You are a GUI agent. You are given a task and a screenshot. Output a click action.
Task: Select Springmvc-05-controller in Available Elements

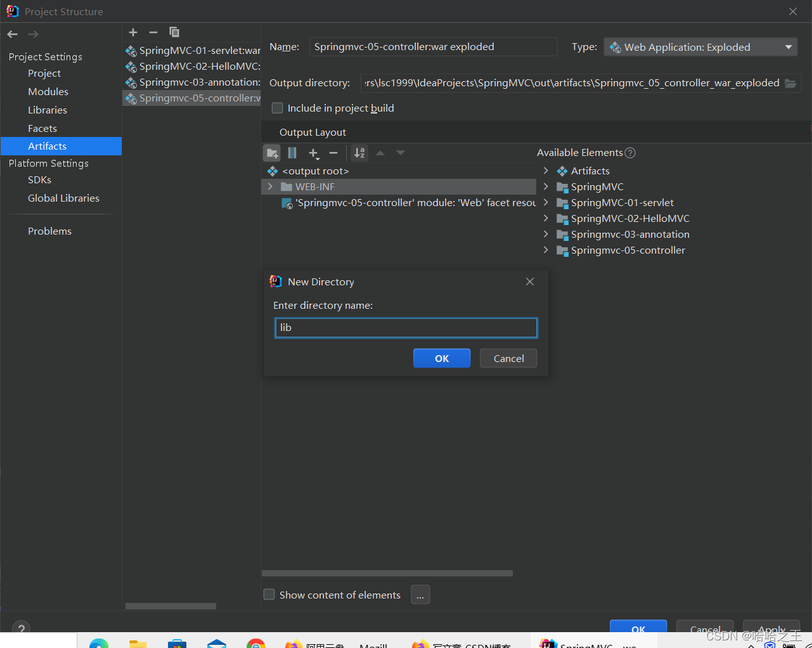click(628, 250)
